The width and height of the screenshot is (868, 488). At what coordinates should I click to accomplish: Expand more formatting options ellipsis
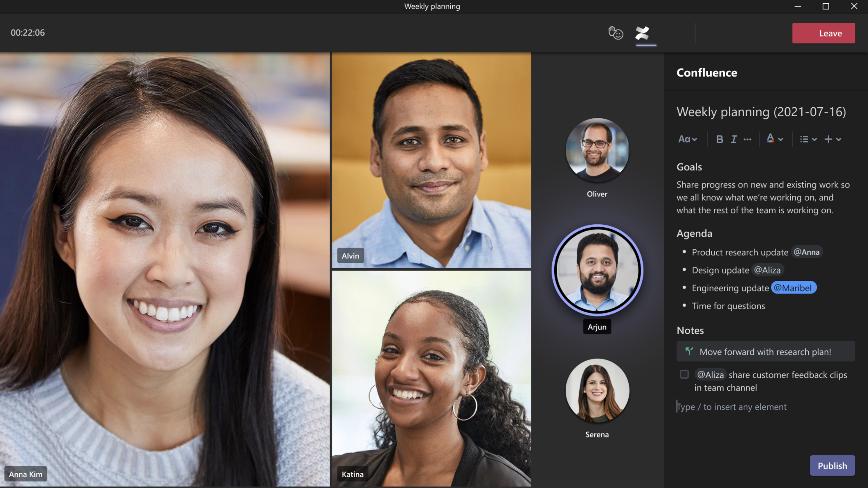pyautogui.click(x=747, y=139)
